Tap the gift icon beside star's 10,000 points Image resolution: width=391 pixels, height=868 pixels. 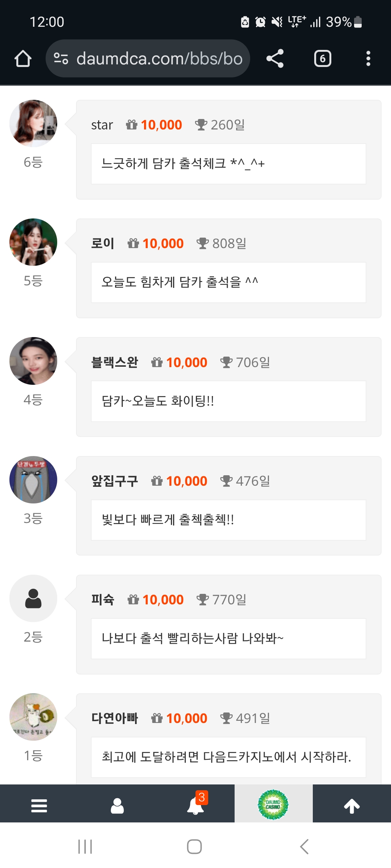(x=131, y=125)
